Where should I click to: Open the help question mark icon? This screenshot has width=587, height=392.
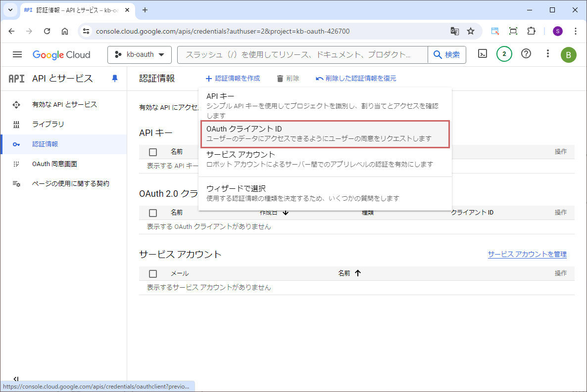[526, 54]
